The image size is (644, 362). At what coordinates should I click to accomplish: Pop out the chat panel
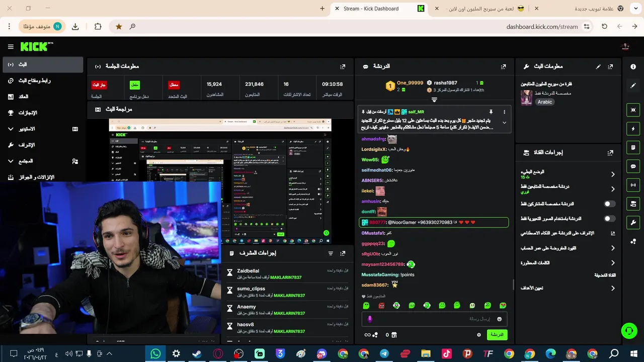click(503, 66)
